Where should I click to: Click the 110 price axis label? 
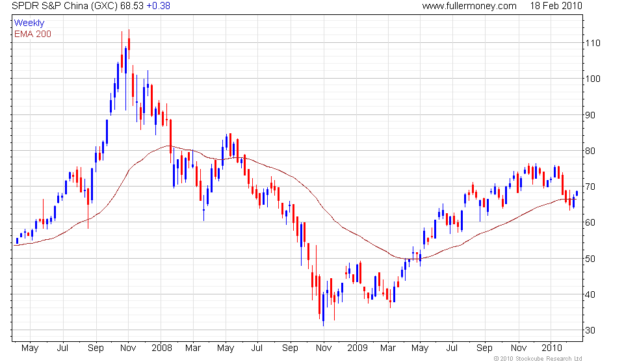click(592, 43)
